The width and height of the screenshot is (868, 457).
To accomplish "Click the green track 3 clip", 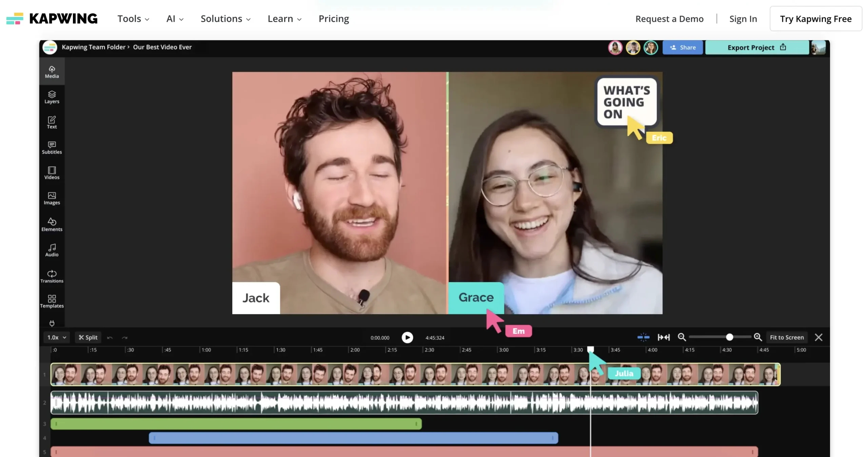I will click(236, 423).
